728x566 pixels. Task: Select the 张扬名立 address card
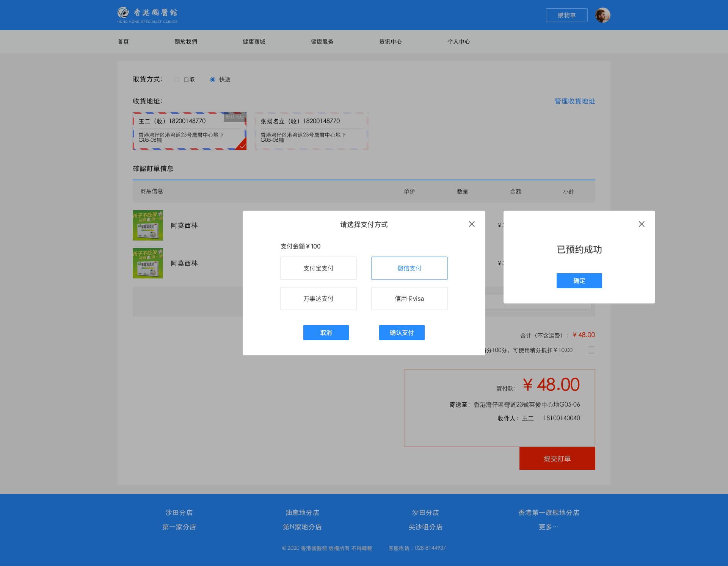pyautogui.click(x=312, y=131)
